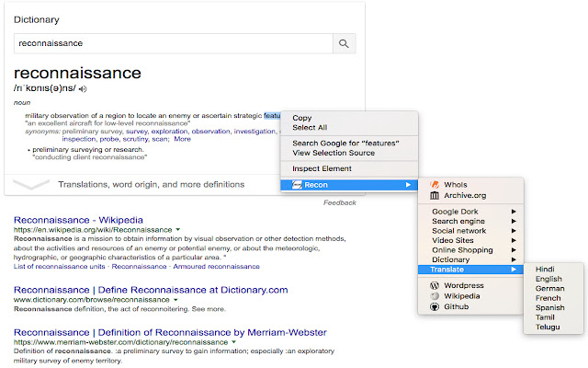Click the Archive.org building icon
The height and width of the screenshot is (368, 588).
pyautogui.click(x=435, y=195)
